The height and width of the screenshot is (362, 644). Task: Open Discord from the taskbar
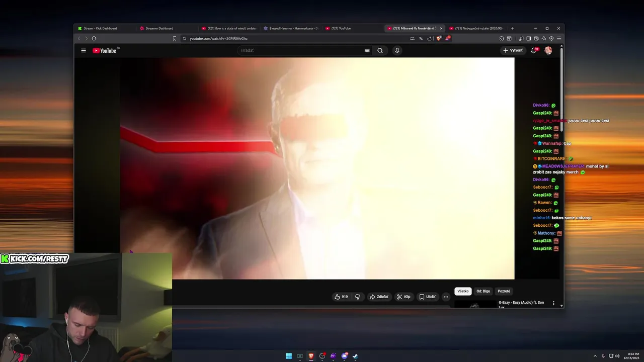pyautogui.click(x=344, y=356)
